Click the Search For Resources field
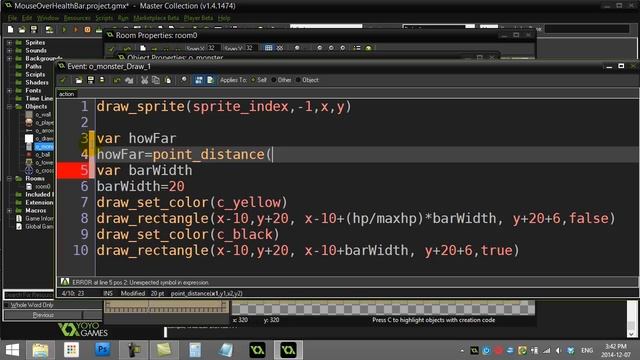 point(29,295)
